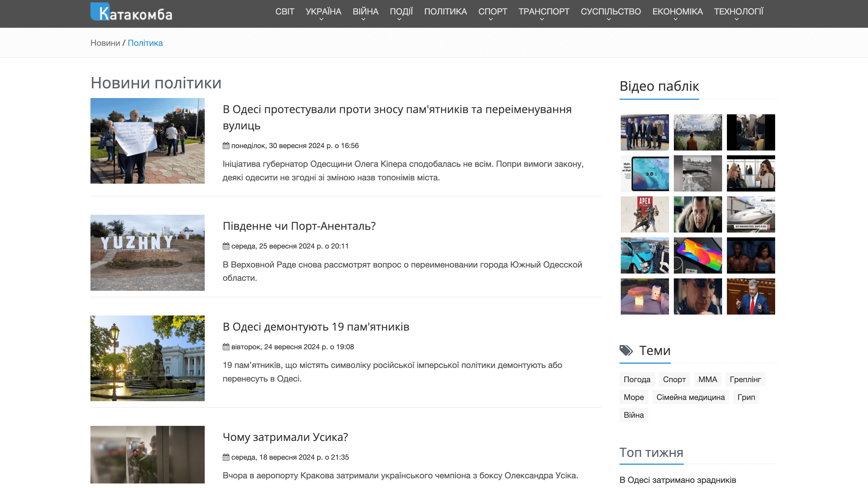Image resolution: width=868 pixels, height=488 pixels.
Task: Open the СПОРТ menu item
Action: tap(493, 11)
